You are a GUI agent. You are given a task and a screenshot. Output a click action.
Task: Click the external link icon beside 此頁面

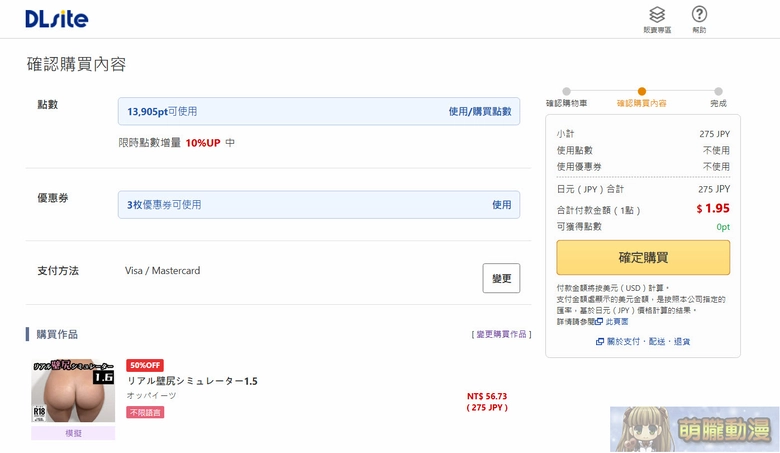(x=599, y=321)
